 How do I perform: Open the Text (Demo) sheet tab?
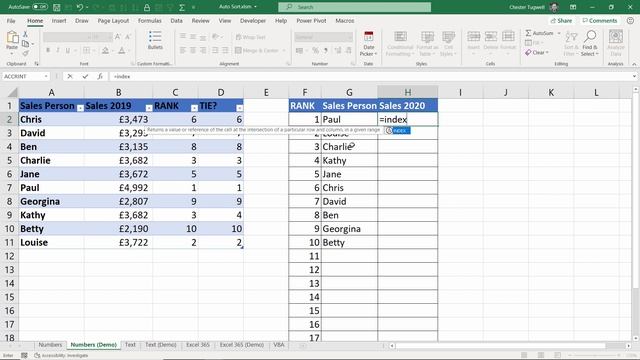161,345
